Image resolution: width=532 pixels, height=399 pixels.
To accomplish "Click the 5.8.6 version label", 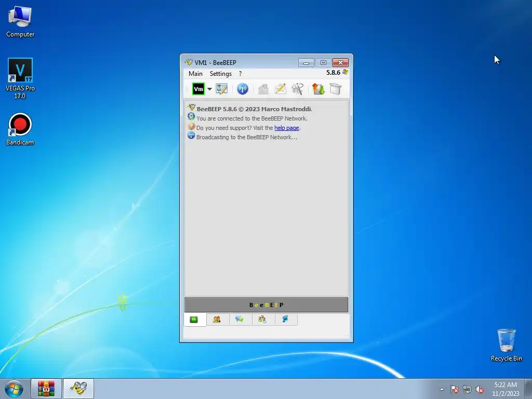I will point(333,73).
